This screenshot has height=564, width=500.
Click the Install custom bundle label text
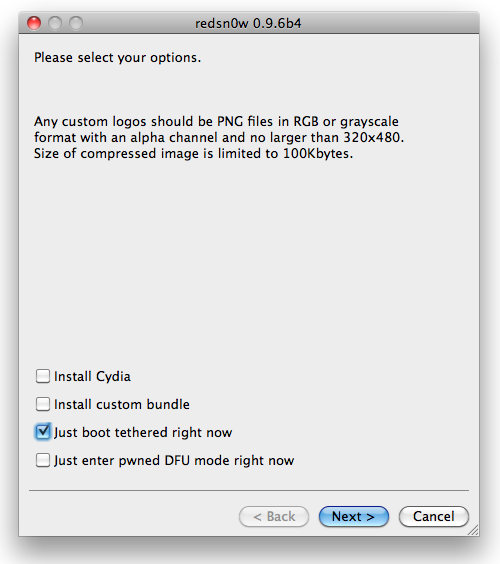click(122, 404)
